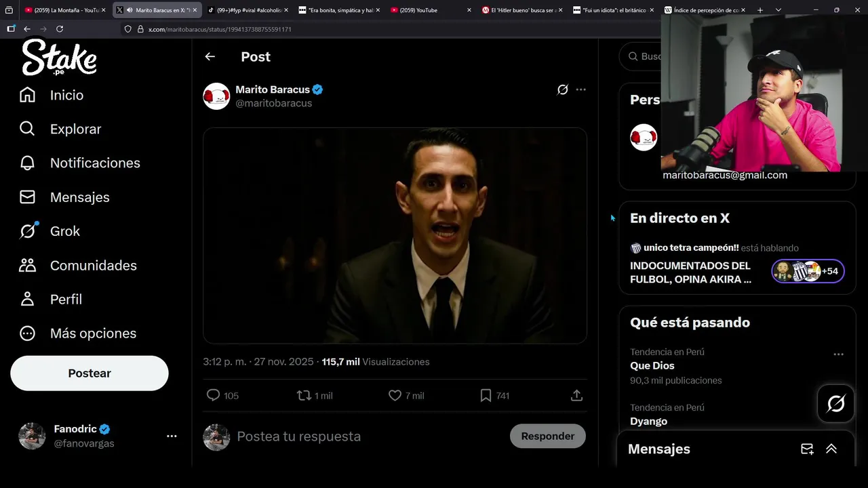The width and height of the screenshot is (868, 488).
Task: Toggle the browser sidebar icon
Action: tap(10, 29)
